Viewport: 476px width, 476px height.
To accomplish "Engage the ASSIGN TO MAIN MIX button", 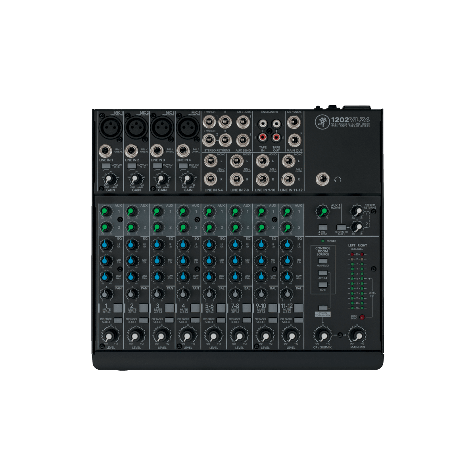I will click(323, 308).
